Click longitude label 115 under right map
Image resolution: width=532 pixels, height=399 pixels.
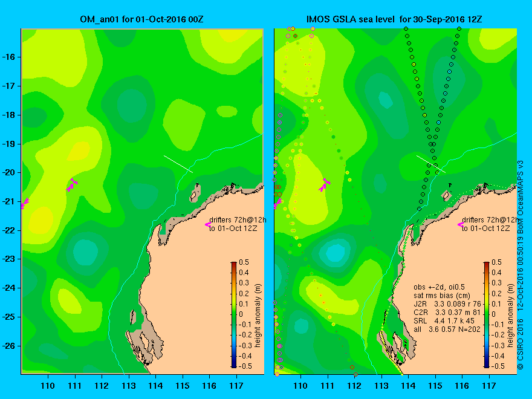pyautogui.click(x=435, y=386)
